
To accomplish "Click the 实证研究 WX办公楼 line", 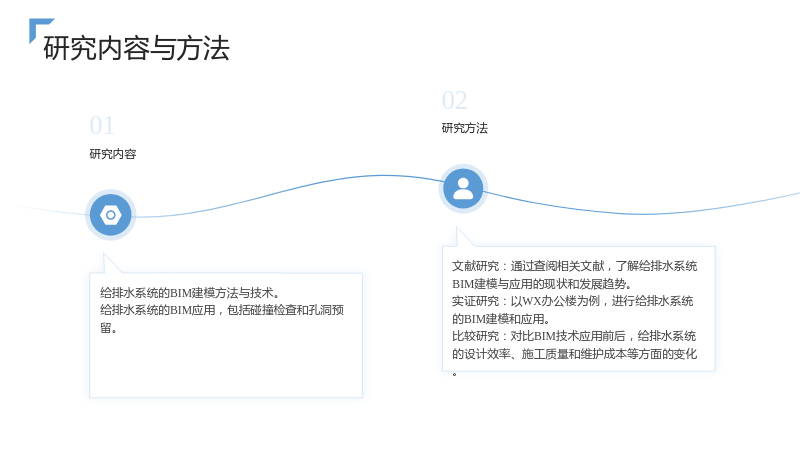I will 572,301.
